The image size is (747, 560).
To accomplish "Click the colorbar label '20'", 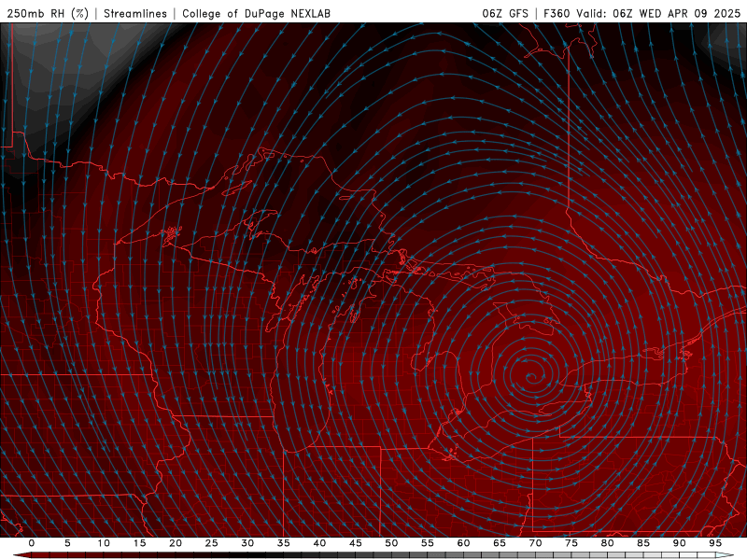I will 176,543.
